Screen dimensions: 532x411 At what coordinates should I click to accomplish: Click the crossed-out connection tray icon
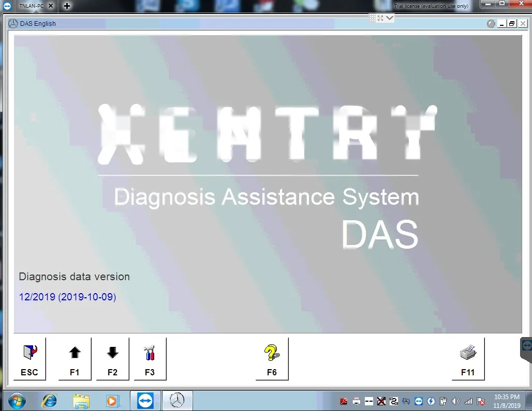click(381, 402)
